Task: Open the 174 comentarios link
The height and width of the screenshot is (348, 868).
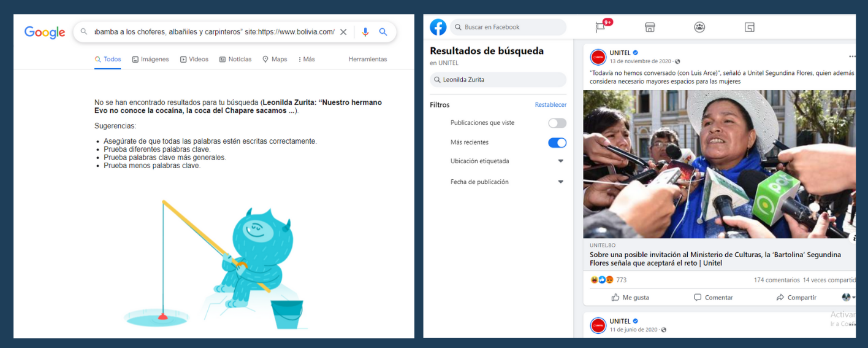Action: 777,280
